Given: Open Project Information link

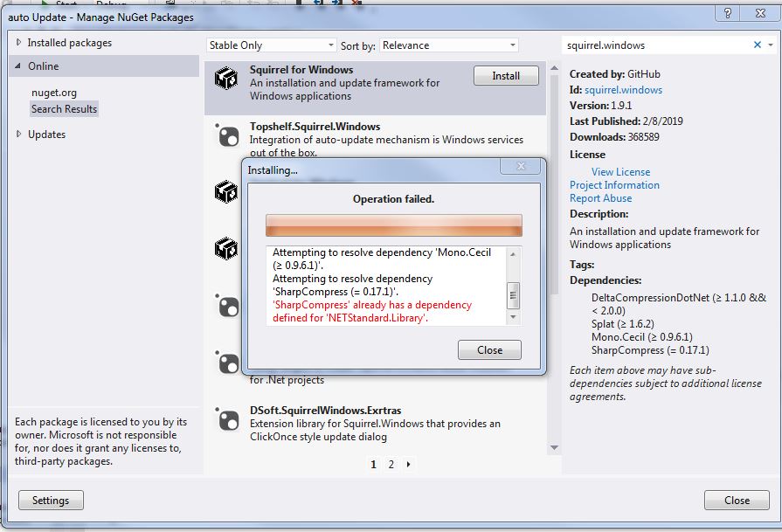Looking at the screenshot, I should pos(614,185).
